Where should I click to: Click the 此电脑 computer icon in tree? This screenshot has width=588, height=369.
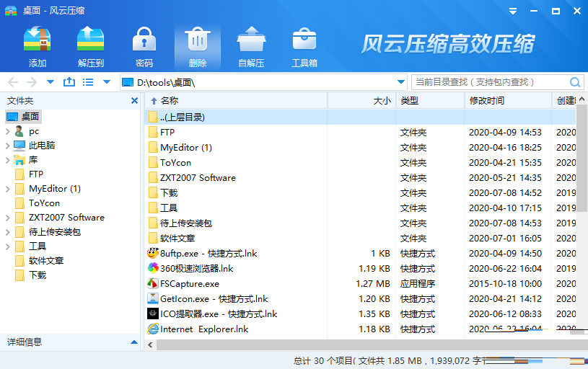point(19,146)
